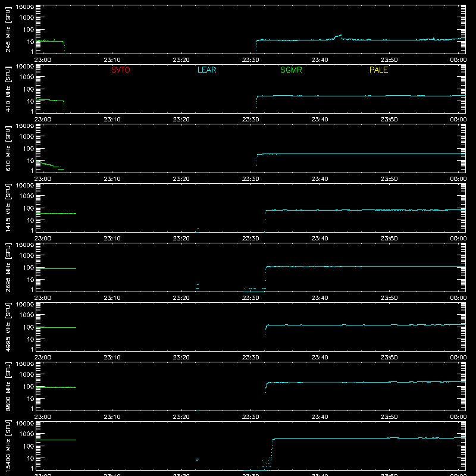This screenshot has width=476, height=476.
Task: Click 23:40 time label under 610 MHz panel
Action: tap(320, 179)
